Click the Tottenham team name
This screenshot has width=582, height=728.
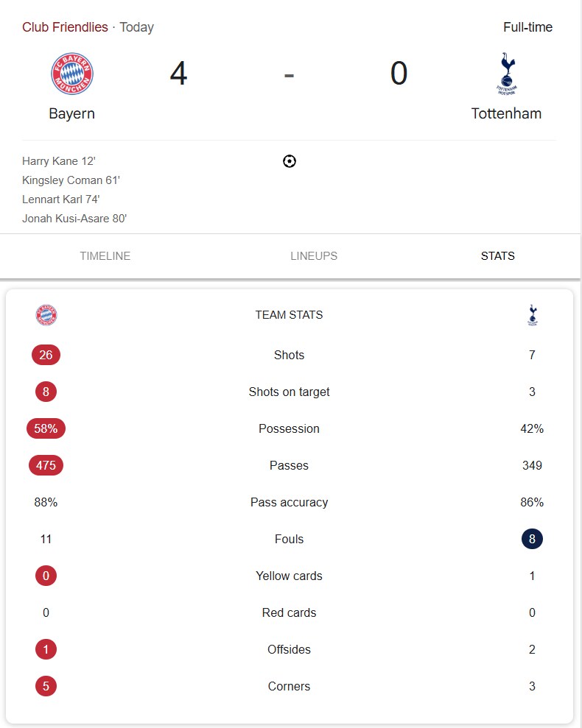pyautogui.click(x=506, y=114)
